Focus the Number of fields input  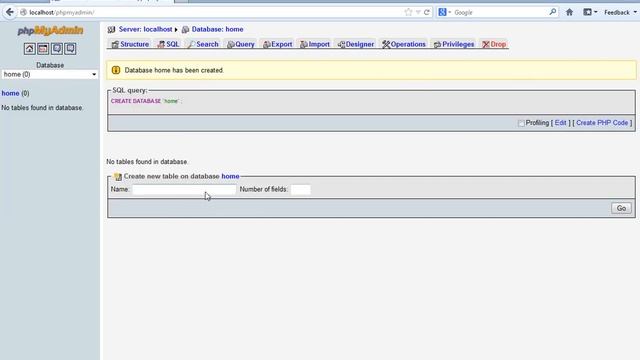pyautogui.click(x=300, y=189)
